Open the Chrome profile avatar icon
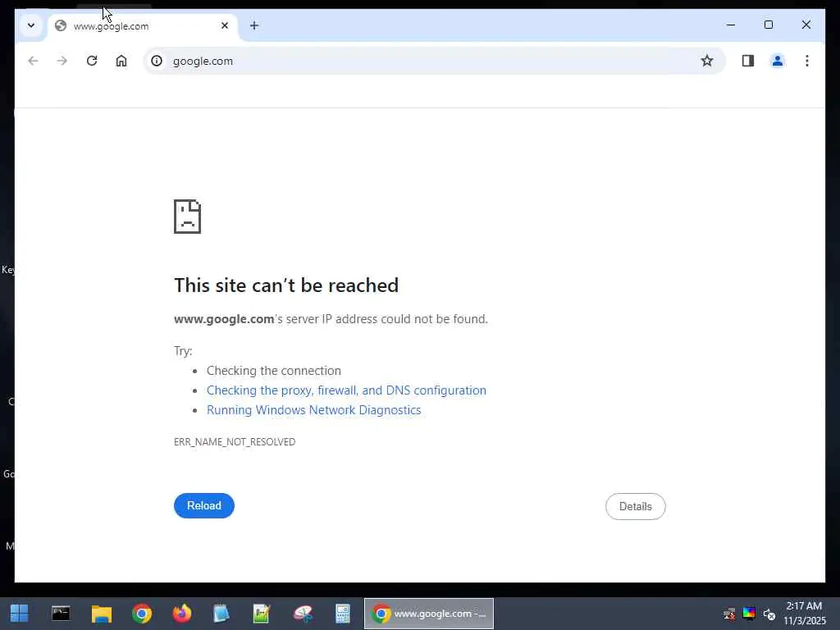The height and width of the screenshot is (630, 840). [778, 61]
